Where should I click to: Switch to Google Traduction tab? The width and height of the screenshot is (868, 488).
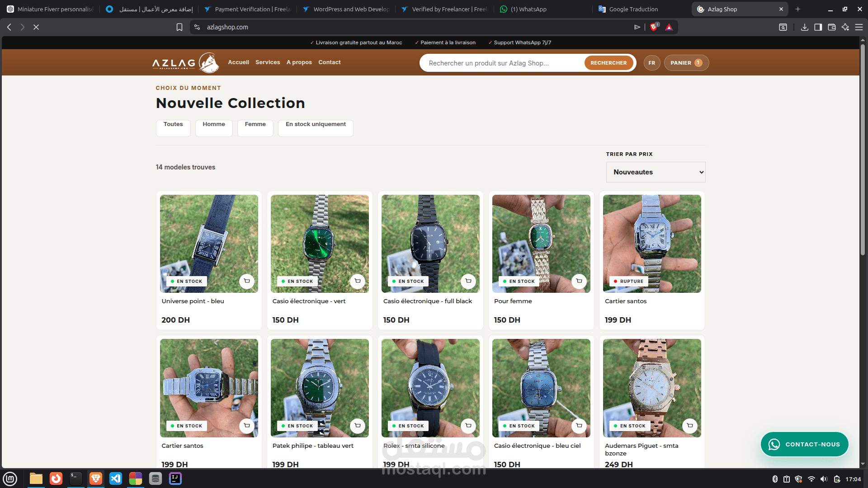[x=633, y=9]
